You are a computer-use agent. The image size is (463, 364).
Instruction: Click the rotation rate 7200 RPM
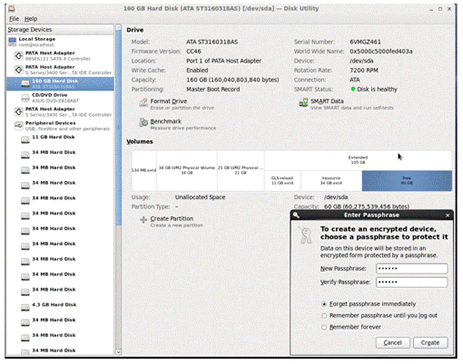(x=364, y=70)
